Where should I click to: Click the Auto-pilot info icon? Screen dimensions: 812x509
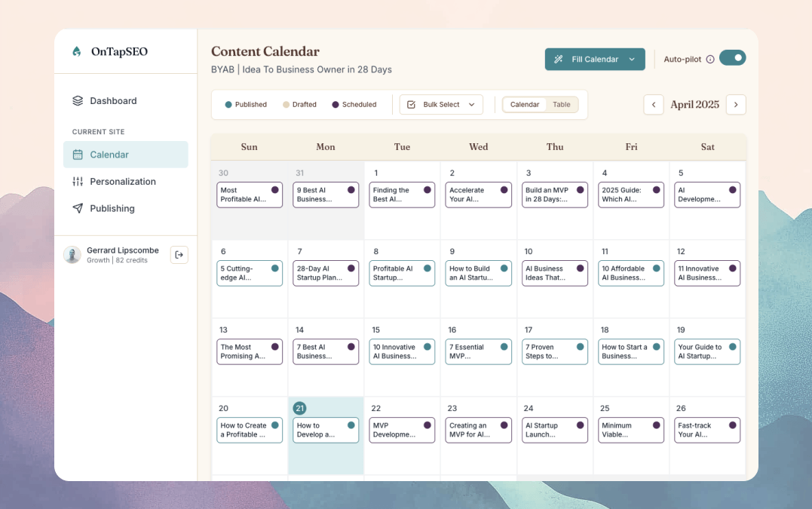pyautogui.click(x=710, y=60)
